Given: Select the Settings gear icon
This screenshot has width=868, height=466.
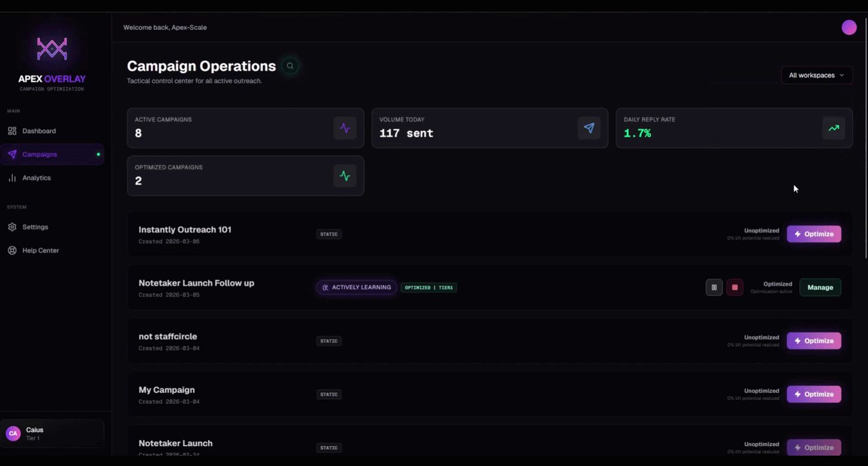Looking at the screenshot, I should coord(11,227).
